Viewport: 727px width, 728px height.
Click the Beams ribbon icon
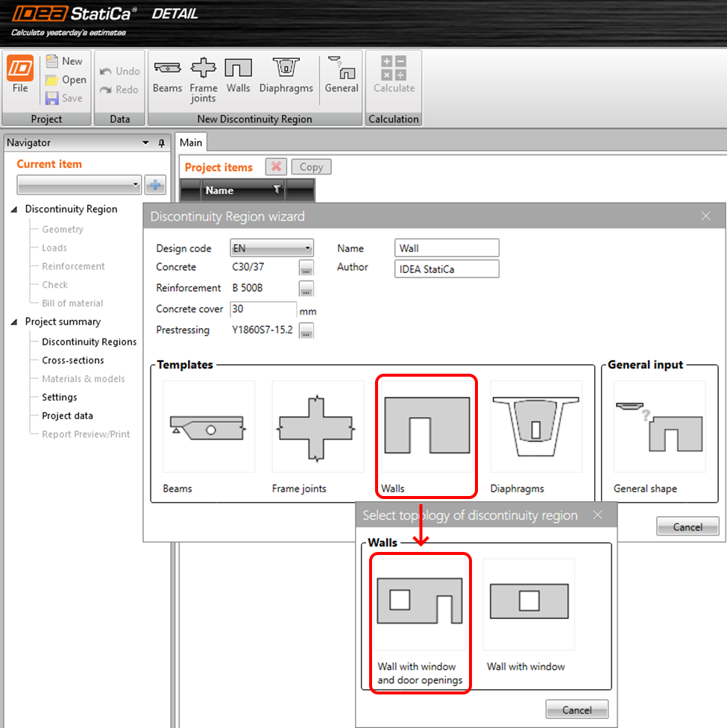coord(167,76)
